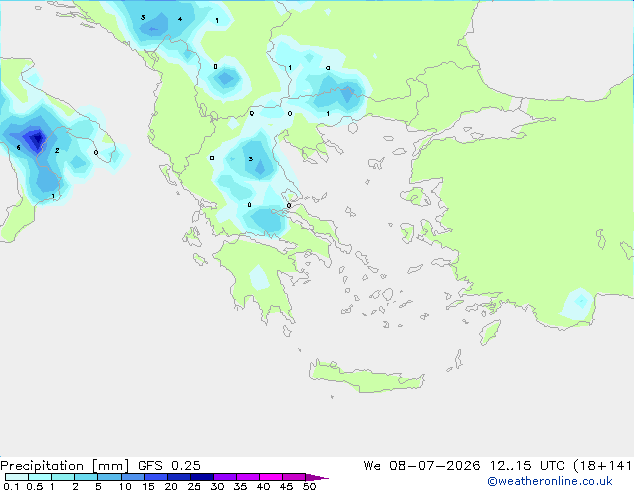Pick legend swatch between 15 and 20
This screenshot has height=490, width=634.
[x=155, y=477]
